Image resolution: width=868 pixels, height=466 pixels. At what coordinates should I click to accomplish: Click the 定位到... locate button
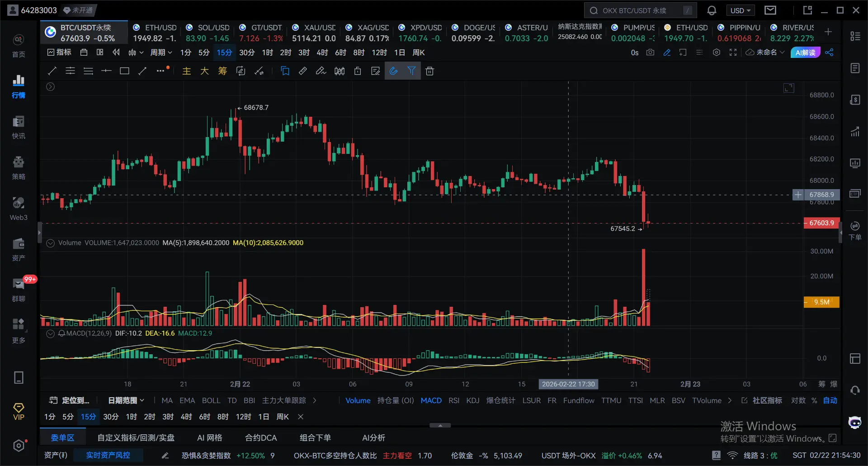point(70,400)
